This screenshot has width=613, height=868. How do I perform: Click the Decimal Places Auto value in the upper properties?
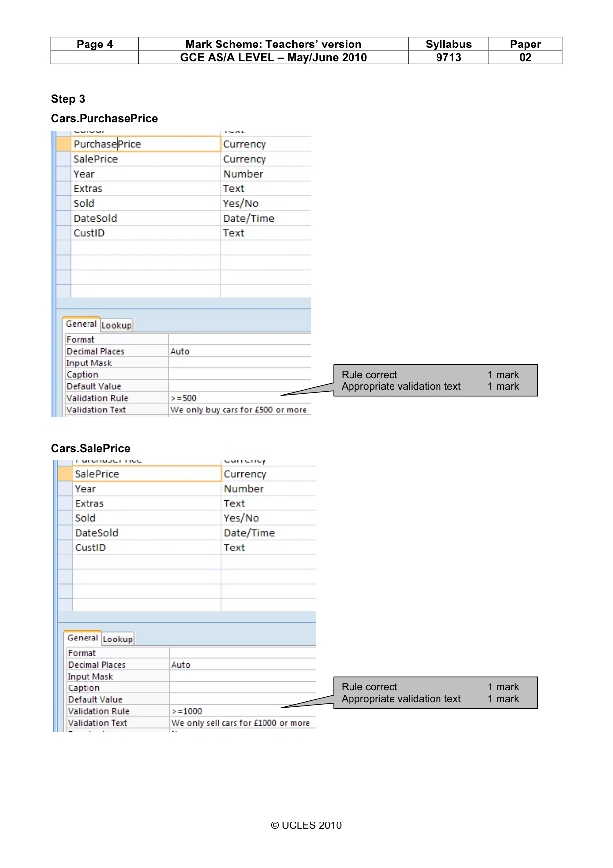[x=240, y=351]
